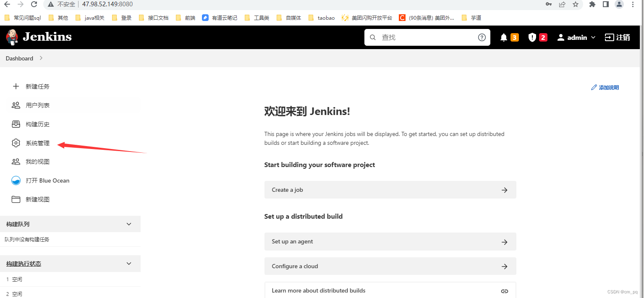
Task: Click the Blue Ocean wave icon
Action: pos(16,180)
